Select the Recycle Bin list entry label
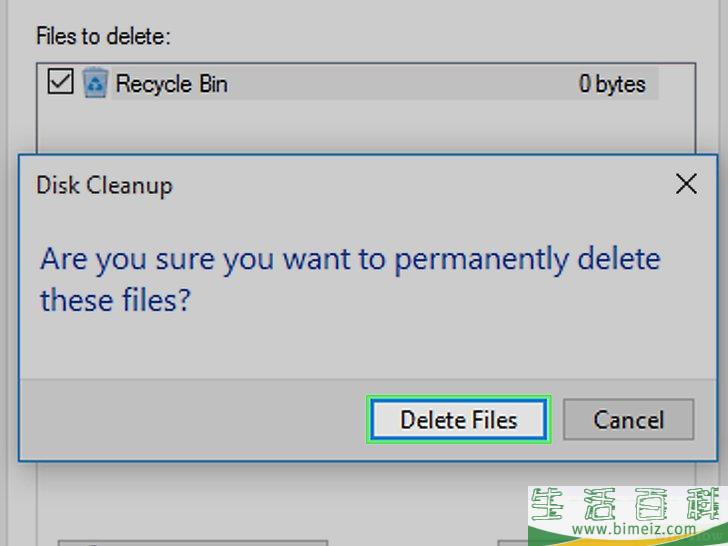Viewport: 728px width, 546px height. (172, 84)
